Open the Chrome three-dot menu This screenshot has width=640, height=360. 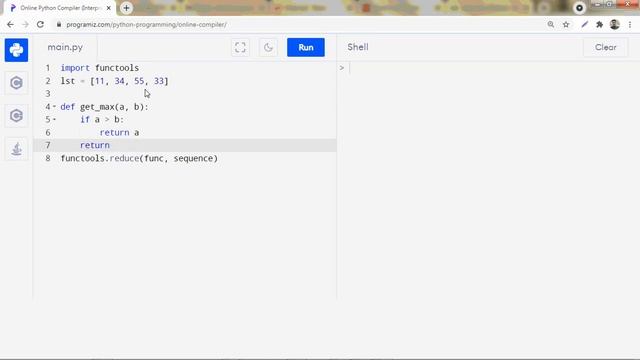pyautogui.click(x=630, y=24)
